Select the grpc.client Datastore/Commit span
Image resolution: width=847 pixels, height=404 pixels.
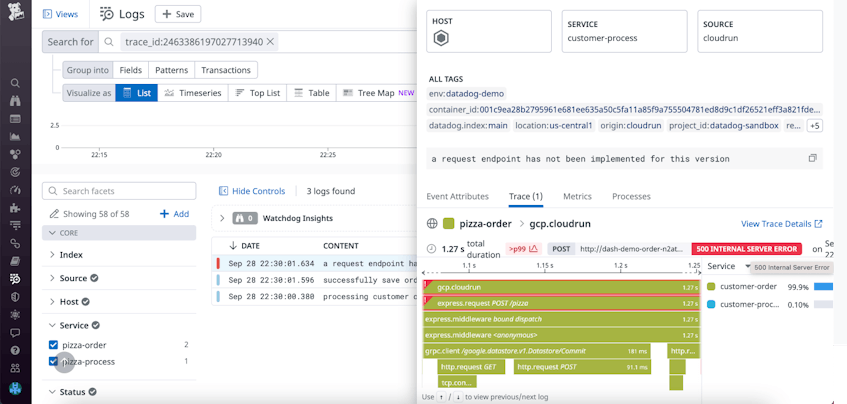[537, 351]
